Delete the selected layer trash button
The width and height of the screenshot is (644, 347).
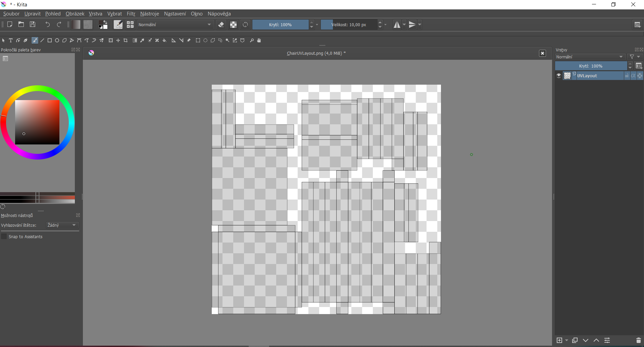click(x=638, y=340)
